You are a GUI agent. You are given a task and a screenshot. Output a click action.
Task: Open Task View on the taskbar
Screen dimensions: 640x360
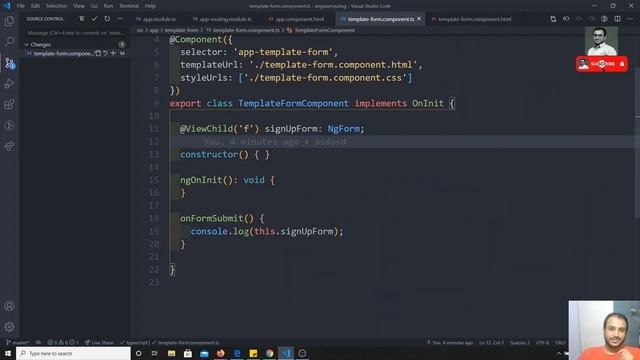coord(155,353)
